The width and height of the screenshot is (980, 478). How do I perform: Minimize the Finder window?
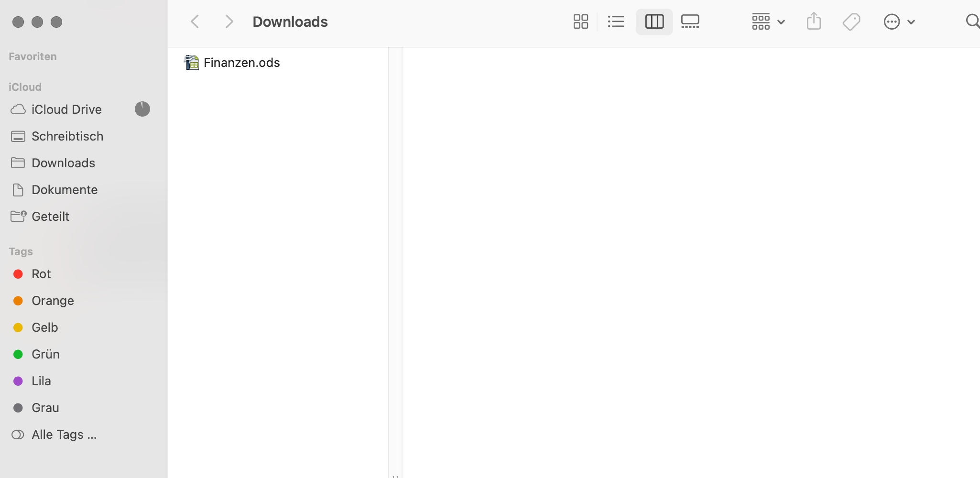pyautogui.click(x=37, y=22)
